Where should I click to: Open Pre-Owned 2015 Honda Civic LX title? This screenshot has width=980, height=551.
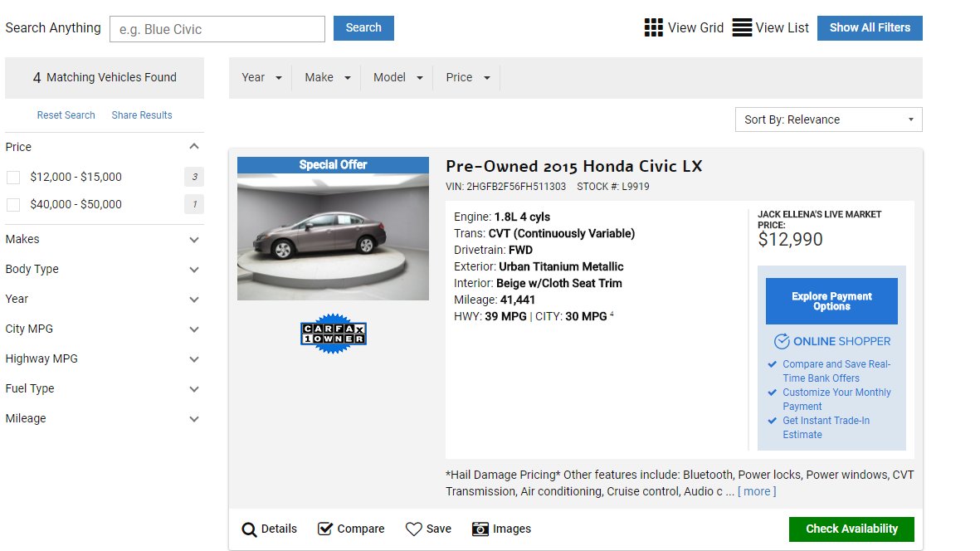pos(573,166)
